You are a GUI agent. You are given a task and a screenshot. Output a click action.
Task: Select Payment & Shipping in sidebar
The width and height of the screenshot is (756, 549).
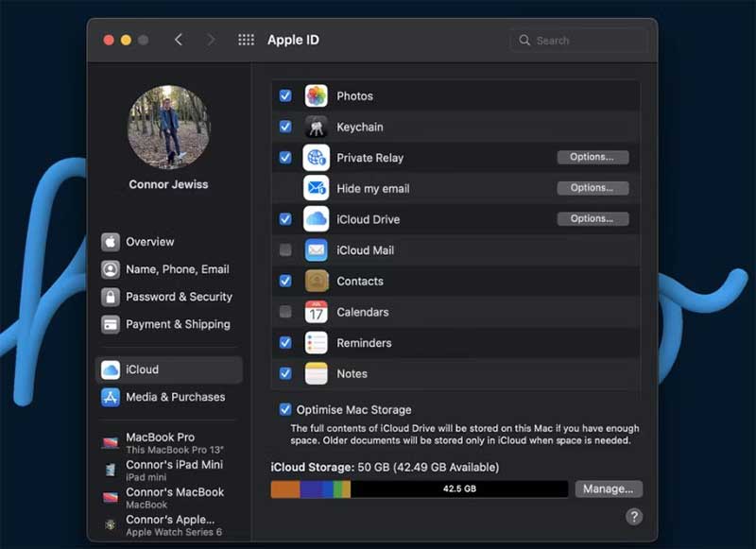(169, 324)
